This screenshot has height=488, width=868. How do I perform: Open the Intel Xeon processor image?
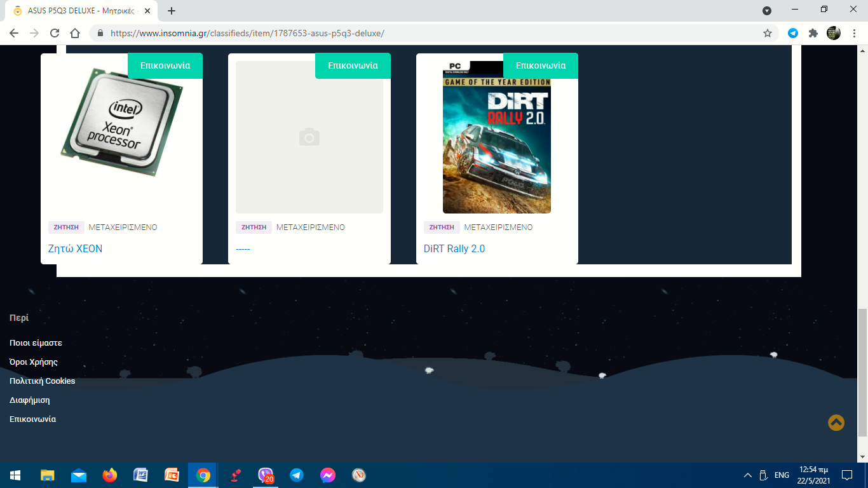point(121,123)
